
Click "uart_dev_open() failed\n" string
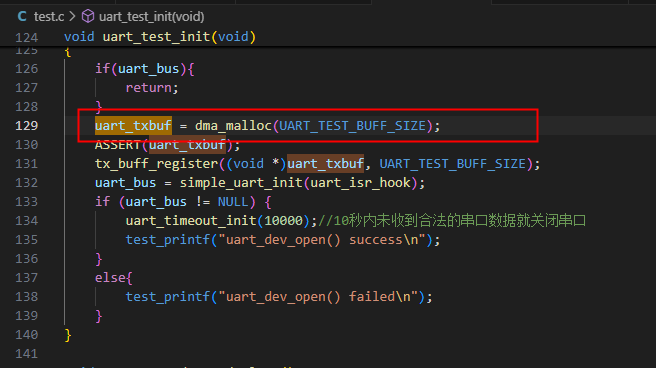coord(318,296)
